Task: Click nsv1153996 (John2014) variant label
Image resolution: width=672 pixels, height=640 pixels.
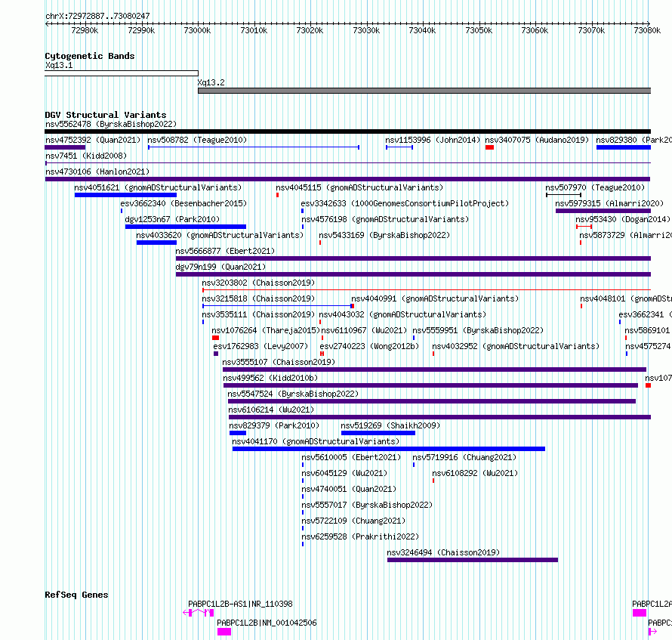Action: pyautogui.click(x=433, y=141)
